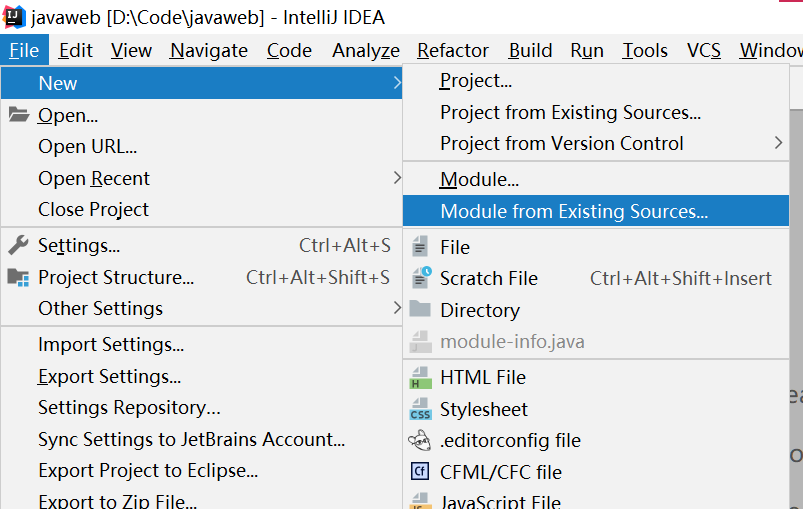
Task: Click the Directory folder icon
Action: pyautogui.click(x=420, y=309)
